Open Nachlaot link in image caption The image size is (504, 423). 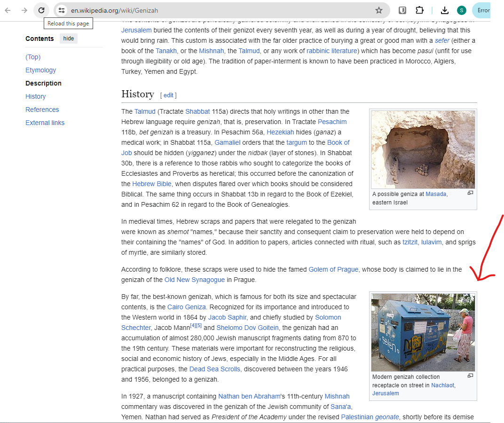click(x=442, y=385)
